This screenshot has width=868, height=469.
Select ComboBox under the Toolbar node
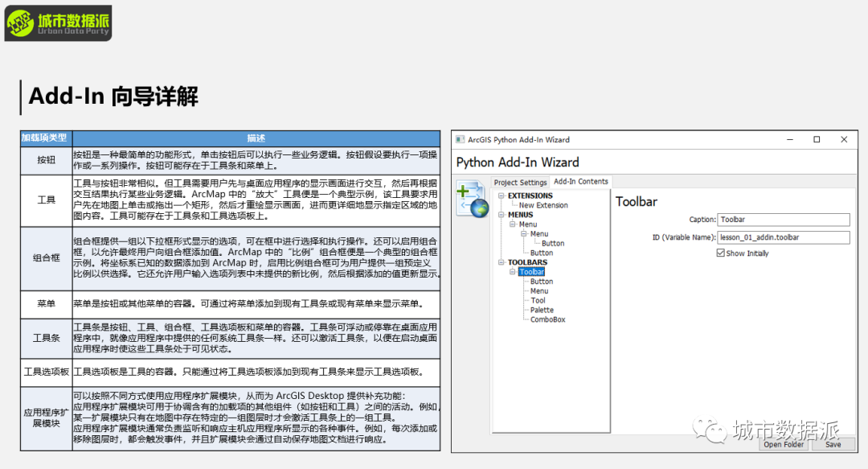click(x=548, y=319)
